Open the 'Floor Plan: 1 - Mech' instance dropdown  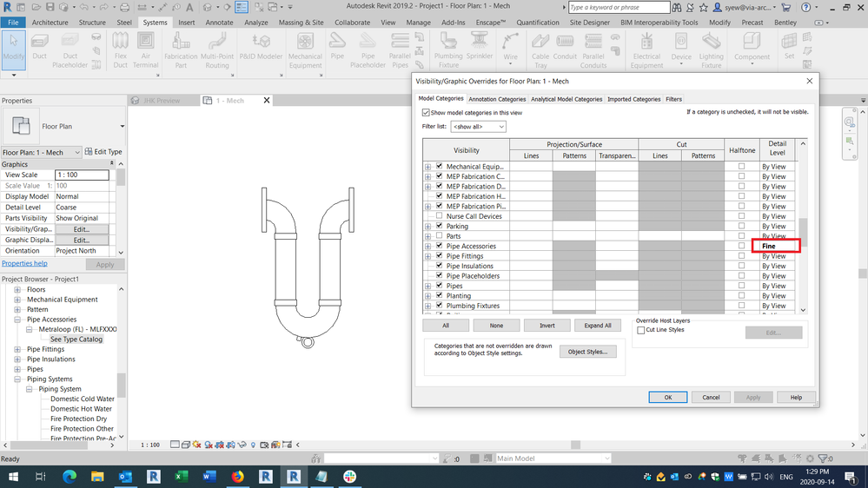(42, 152)
